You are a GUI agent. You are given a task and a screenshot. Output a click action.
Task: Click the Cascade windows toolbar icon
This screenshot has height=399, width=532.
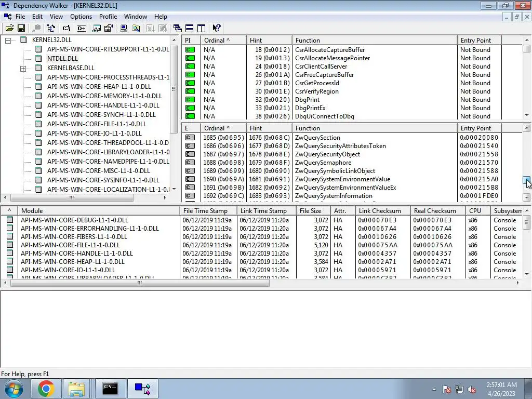(178, 28)
